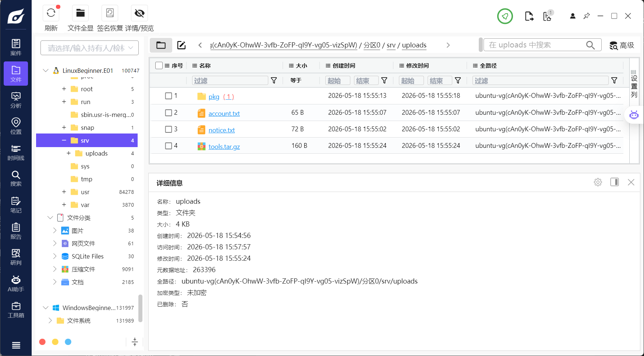Collapse the WindowsBeginner tree node

click(46, 307)
